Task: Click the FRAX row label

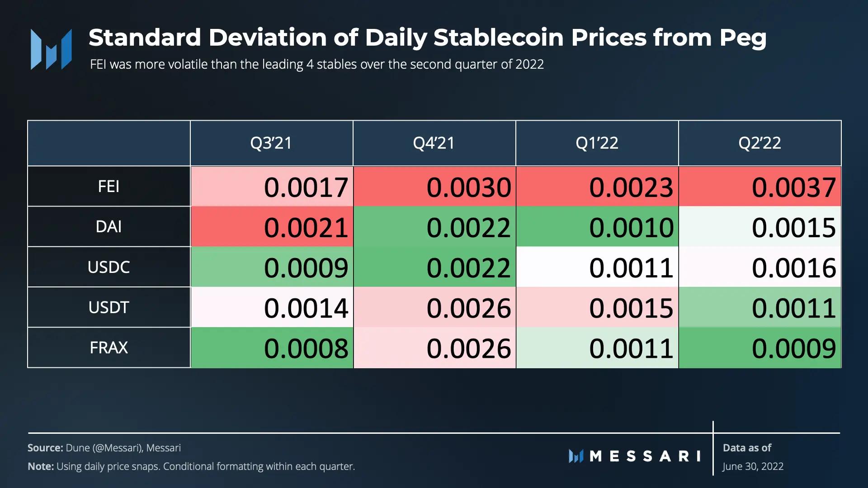Action: [x=108, y=347]
